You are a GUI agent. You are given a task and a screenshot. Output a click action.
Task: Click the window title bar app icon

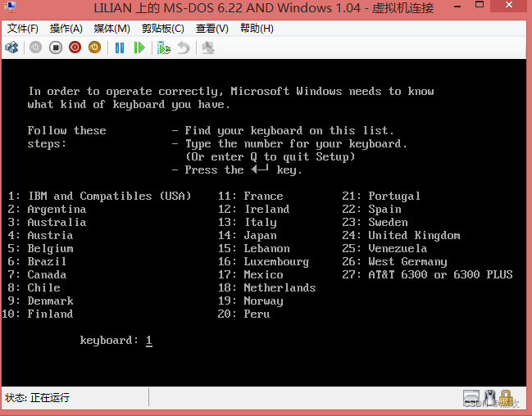(10, 7)
